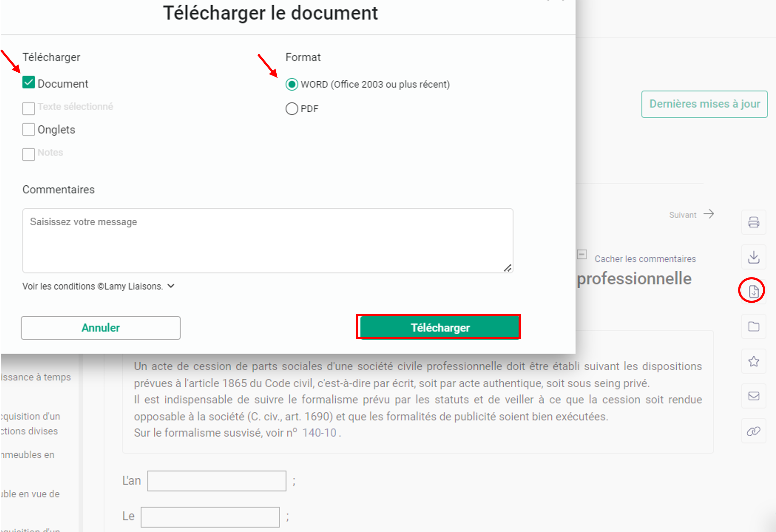Open Dernières mises à jour
The image size is (776, 532).
[704, 104]
